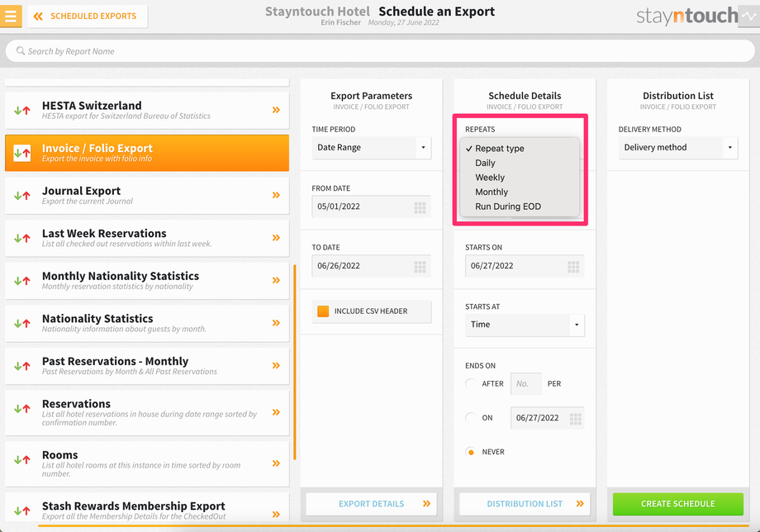
Task: Click export arrows icon for Reservations
Action: coord(22,409)
